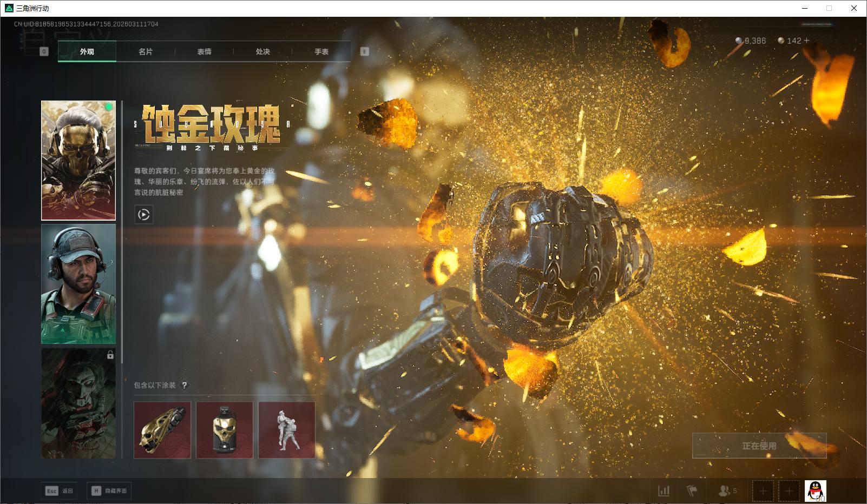867x504 pixels.
Task: Click the Q previous-tab key icon
Action: pos(44,51)
